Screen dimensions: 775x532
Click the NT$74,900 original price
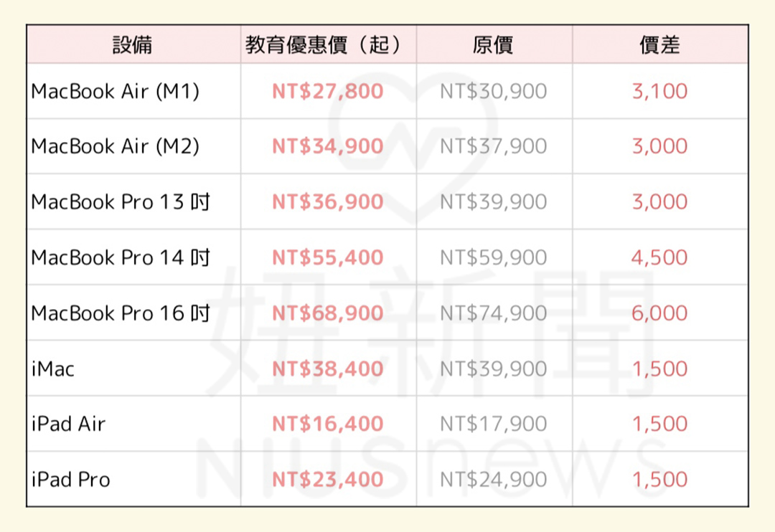pyautogui.click(x=494, y=313)
